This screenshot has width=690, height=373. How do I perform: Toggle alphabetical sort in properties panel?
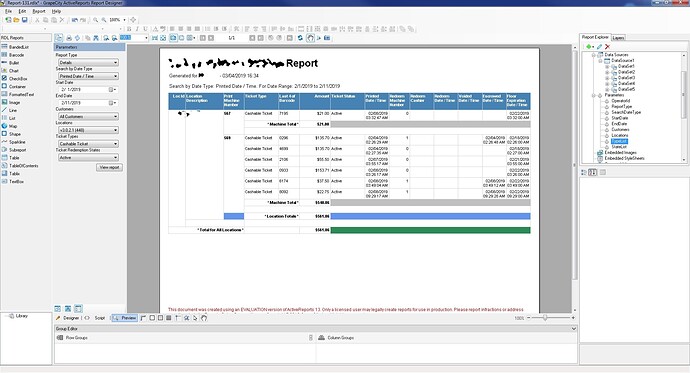tap(592, 172)
